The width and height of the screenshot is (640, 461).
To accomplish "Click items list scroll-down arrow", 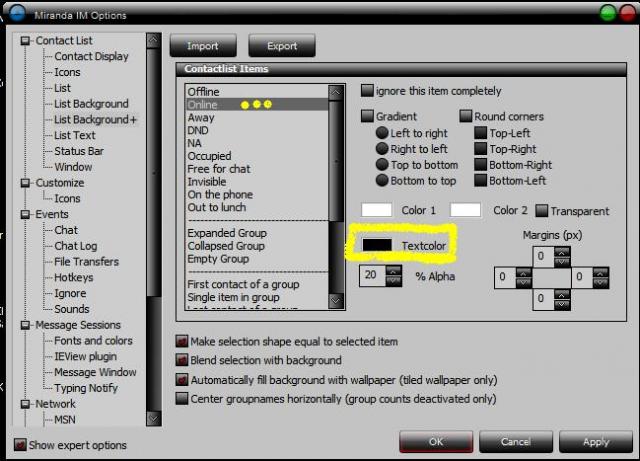I will click(x=336, y=301).
